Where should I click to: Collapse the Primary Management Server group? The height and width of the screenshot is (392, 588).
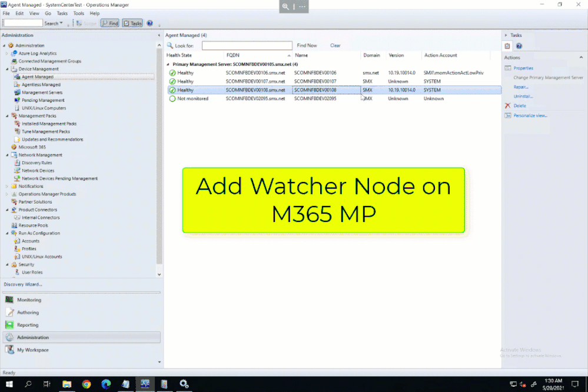point(168,64)
